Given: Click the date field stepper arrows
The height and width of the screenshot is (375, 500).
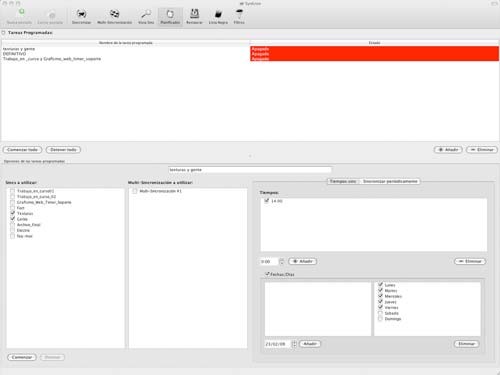Looking at the screenshot, I should coord(294,344).
